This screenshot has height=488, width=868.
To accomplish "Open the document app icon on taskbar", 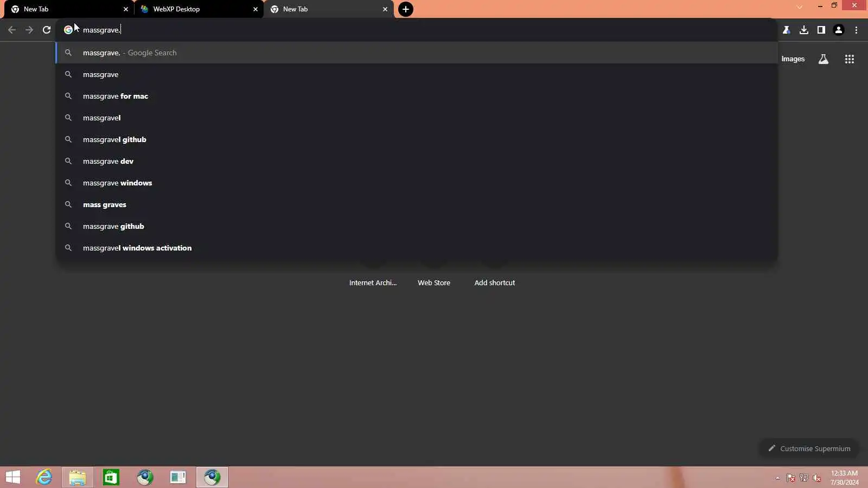I will pos(178,477).
